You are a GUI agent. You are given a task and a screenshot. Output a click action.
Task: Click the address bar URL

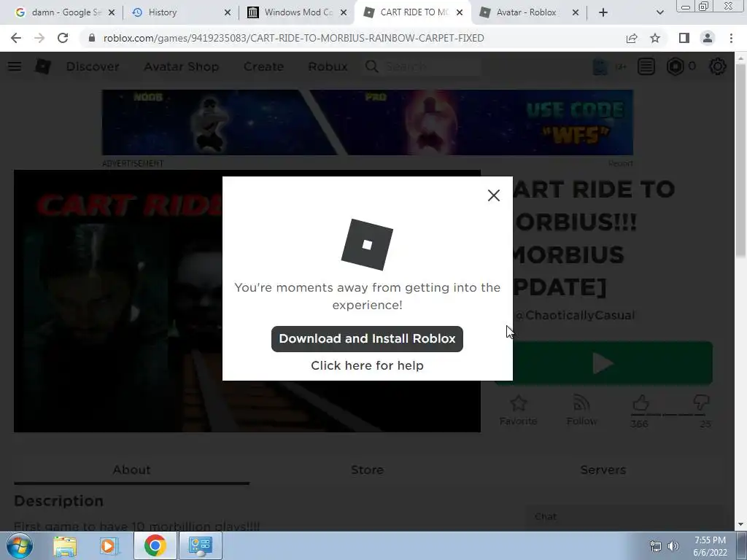click(x=293, y=38)
